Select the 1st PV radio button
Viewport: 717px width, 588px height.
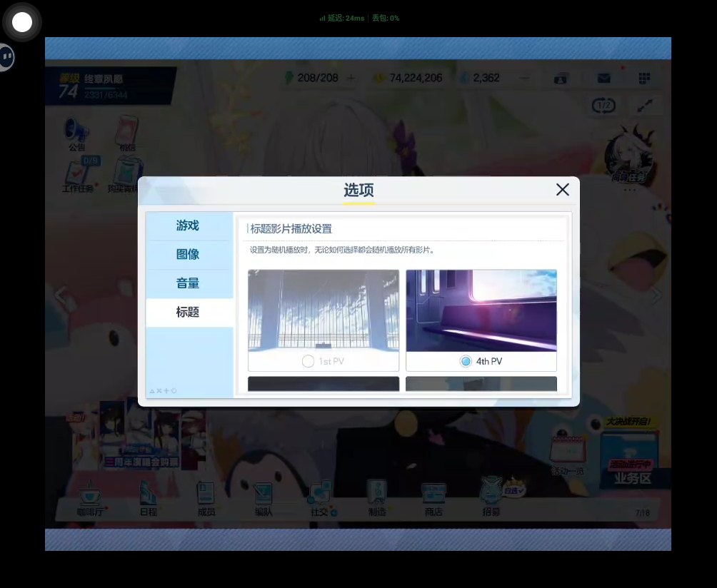309,361
